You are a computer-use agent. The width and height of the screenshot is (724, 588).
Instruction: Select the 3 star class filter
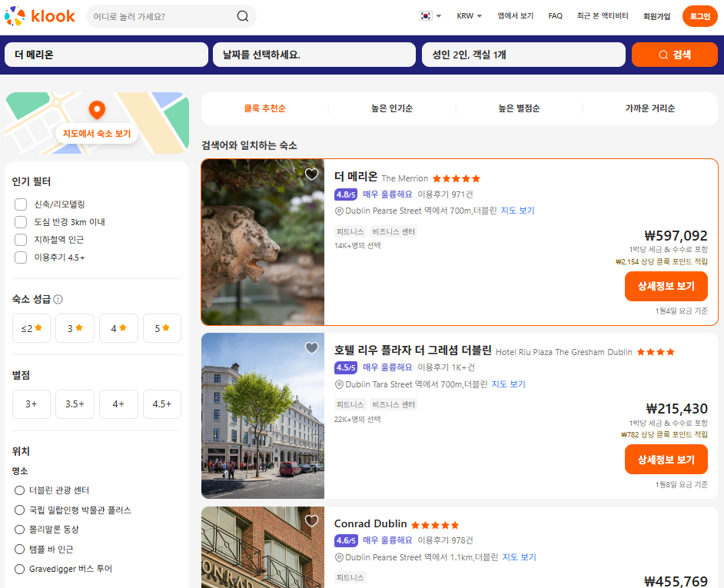(x=75, y=328)
